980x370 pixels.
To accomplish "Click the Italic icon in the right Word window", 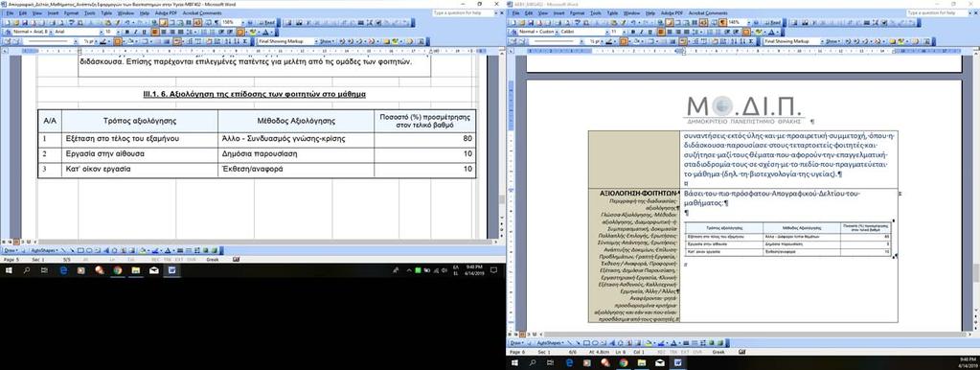I will [642, 32].
